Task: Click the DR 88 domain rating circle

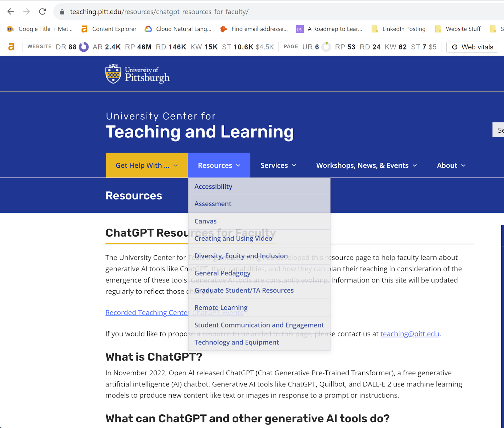Action: coord(84,47)
